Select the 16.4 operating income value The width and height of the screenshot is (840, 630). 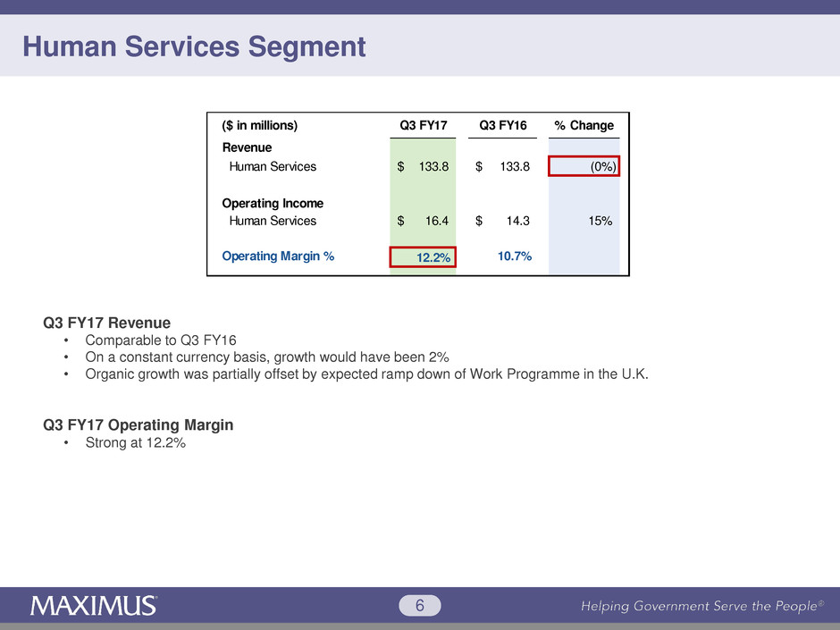433,221
